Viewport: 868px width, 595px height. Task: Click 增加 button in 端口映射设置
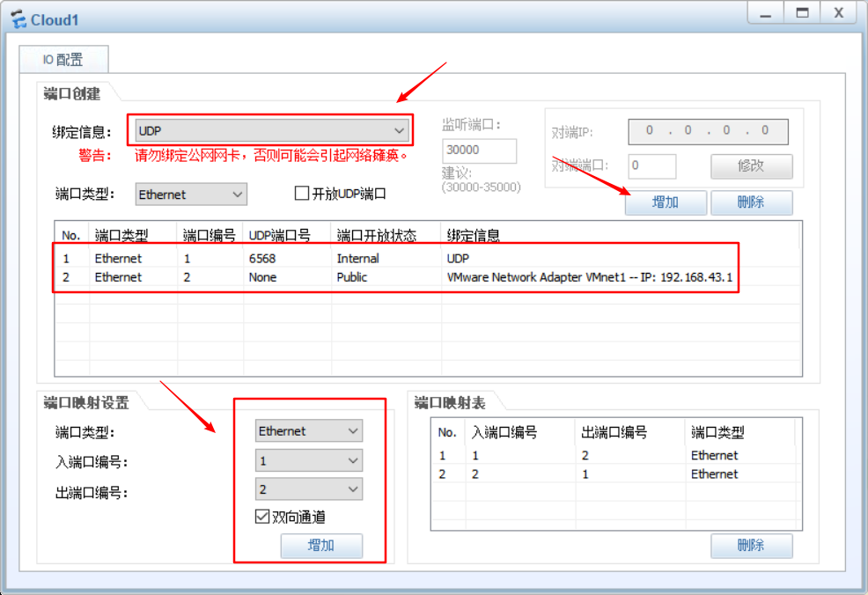coord(321,546)
